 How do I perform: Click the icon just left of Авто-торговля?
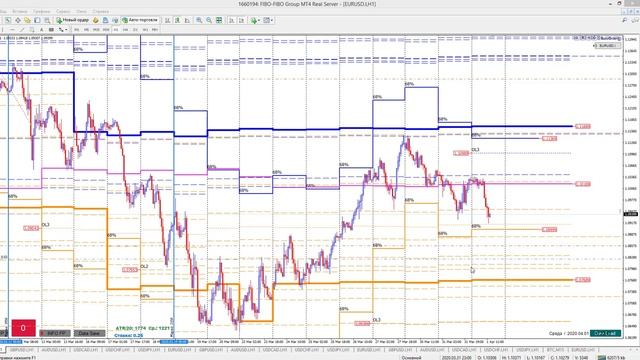tap(115, 20)
